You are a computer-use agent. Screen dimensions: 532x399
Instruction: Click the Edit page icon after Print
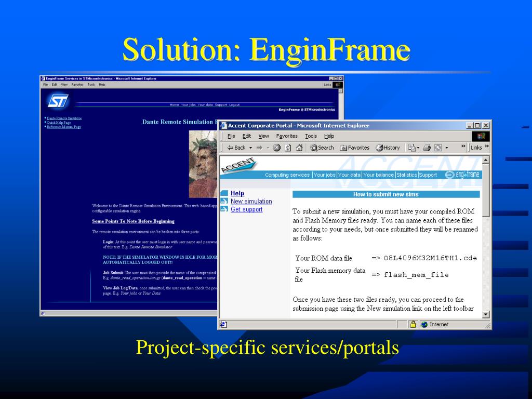pyautogui.click(x=438, y=148)
